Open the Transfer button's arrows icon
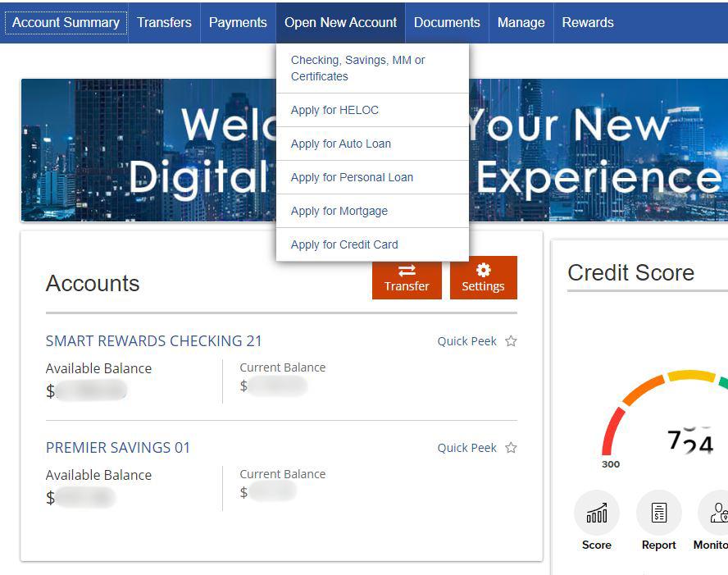 click(407, 269)
